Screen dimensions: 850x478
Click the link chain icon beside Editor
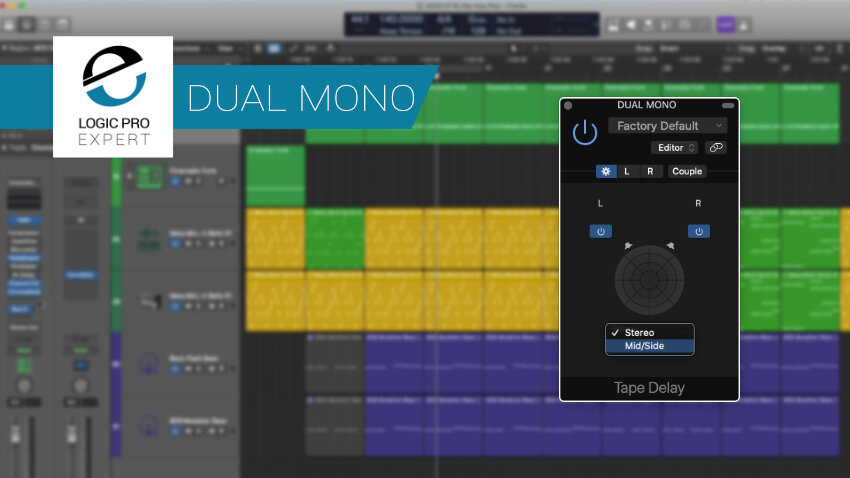(716, 147)
